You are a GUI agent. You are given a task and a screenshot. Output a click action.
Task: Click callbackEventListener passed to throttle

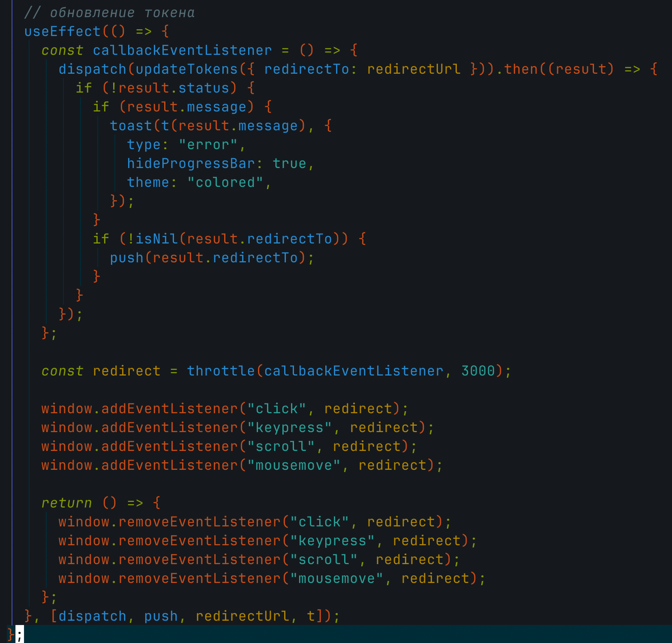tap(354, 371)
